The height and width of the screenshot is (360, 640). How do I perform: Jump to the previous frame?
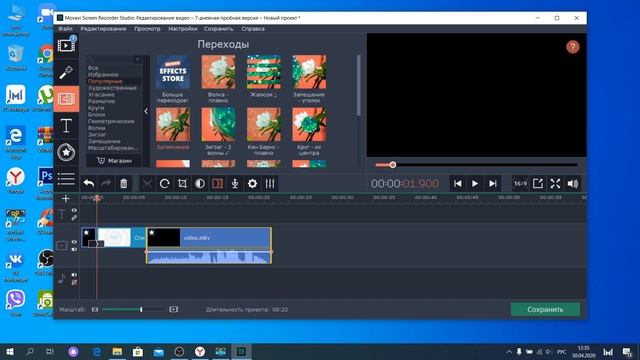click(458, 184)
